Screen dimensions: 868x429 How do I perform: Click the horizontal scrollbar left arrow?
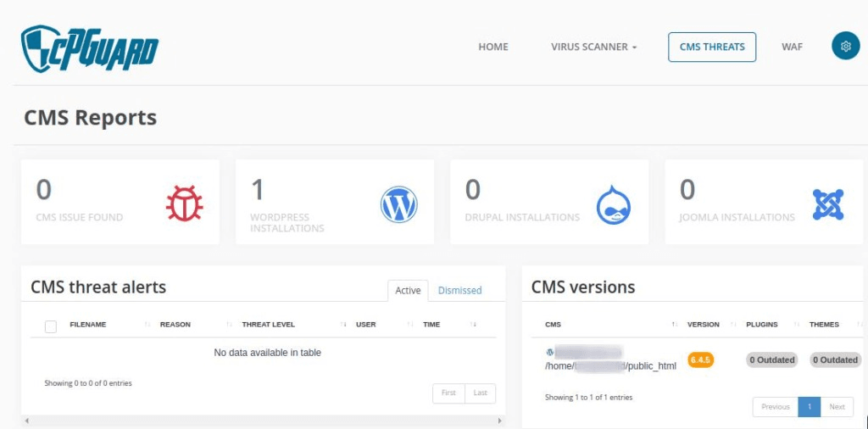point(26,421)
